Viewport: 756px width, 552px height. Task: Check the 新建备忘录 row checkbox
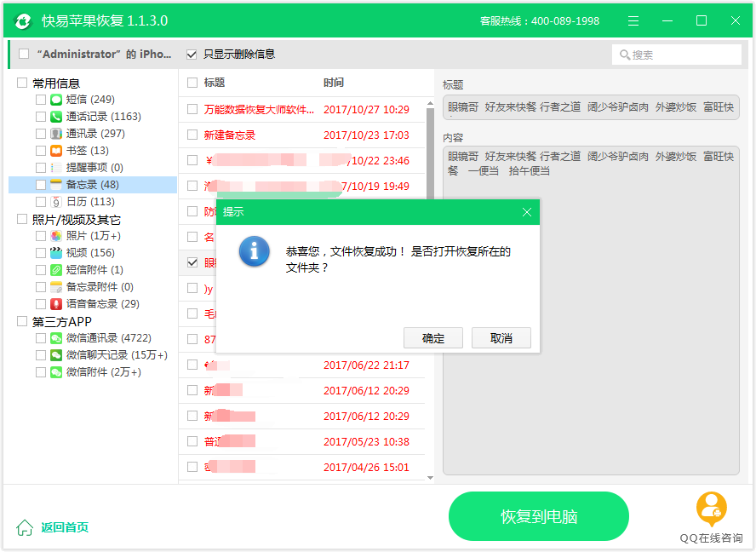192,135
